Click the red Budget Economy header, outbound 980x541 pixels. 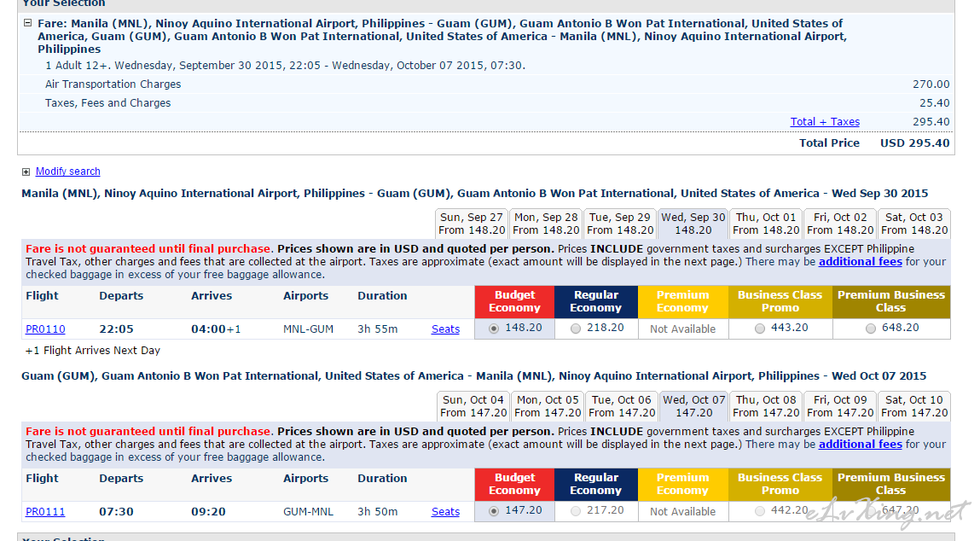click(514, 301)
